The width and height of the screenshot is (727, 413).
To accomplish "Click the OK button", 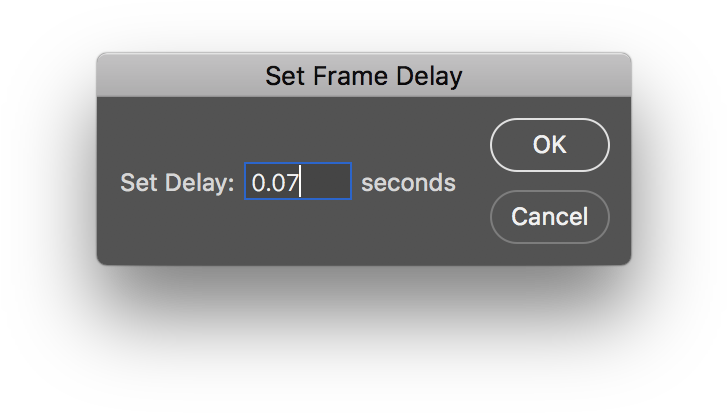I will click(549, 145).
